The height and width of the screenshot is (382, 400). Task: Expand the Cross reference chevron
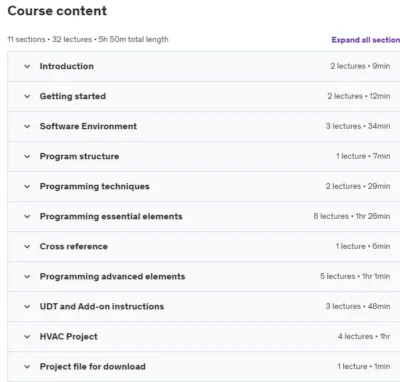click(27, 246)
